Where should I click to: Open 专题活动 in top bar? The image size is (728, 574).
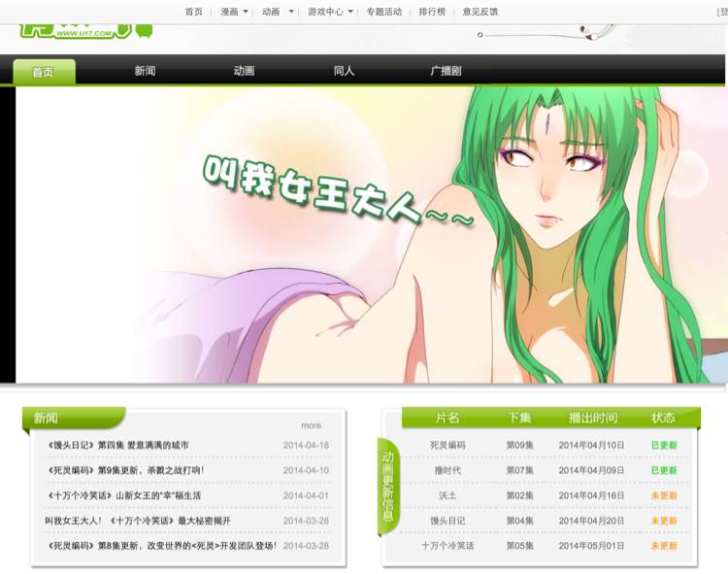click(384, 12)
